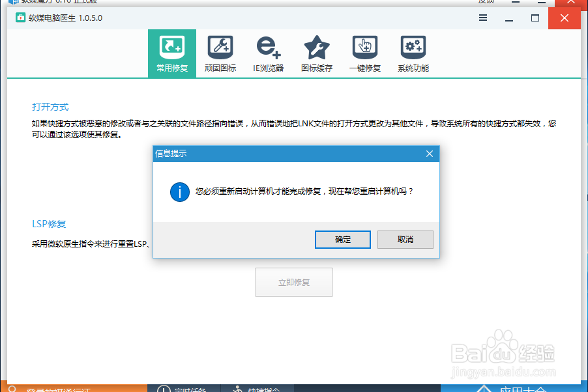Confirm restart by clicking 确定
This screenshot has height=392, width=588.
point(342,239)
